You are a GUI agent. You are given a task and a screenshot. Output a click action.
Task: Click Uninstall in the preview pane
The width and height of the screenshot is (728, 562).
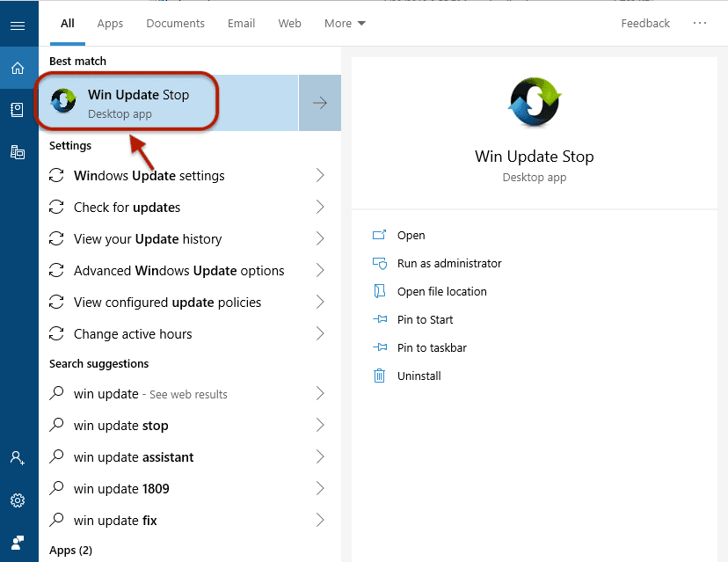[419, 376]
